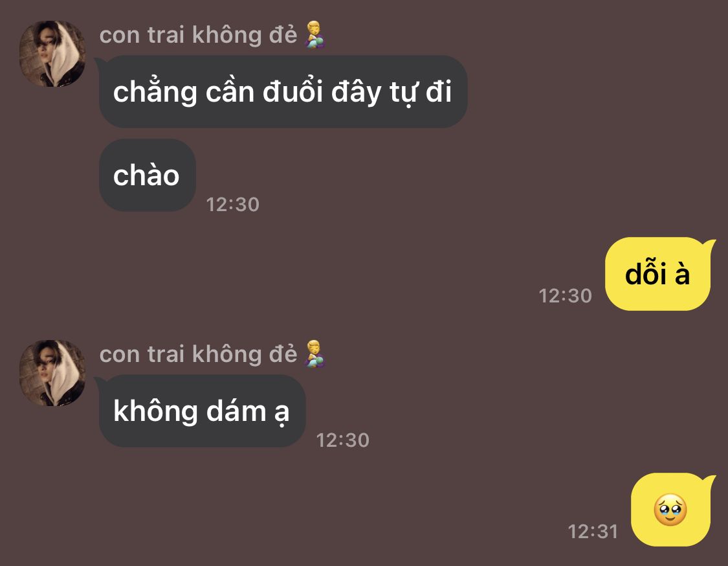Viewport: 728px width, 566px height.
Task: Tap the 12:30 timestamp by 'không dám ạ'
Action: [342, 440]
